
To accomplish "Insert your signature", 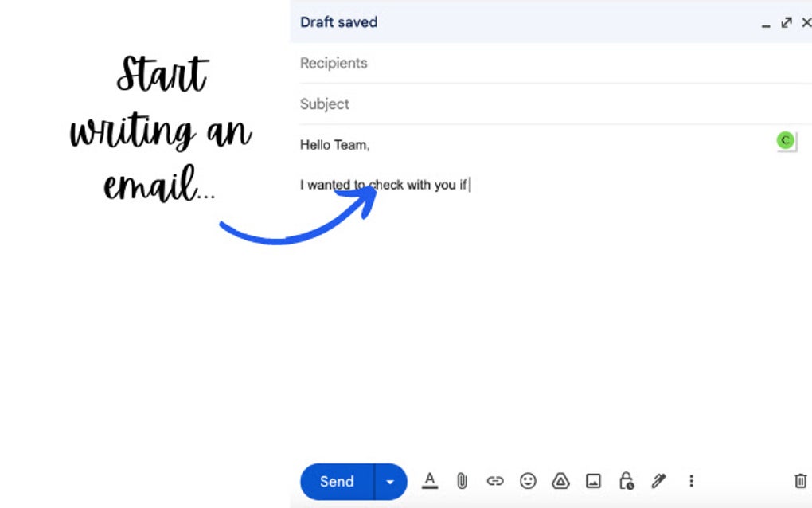I will (x=658, y=481).
